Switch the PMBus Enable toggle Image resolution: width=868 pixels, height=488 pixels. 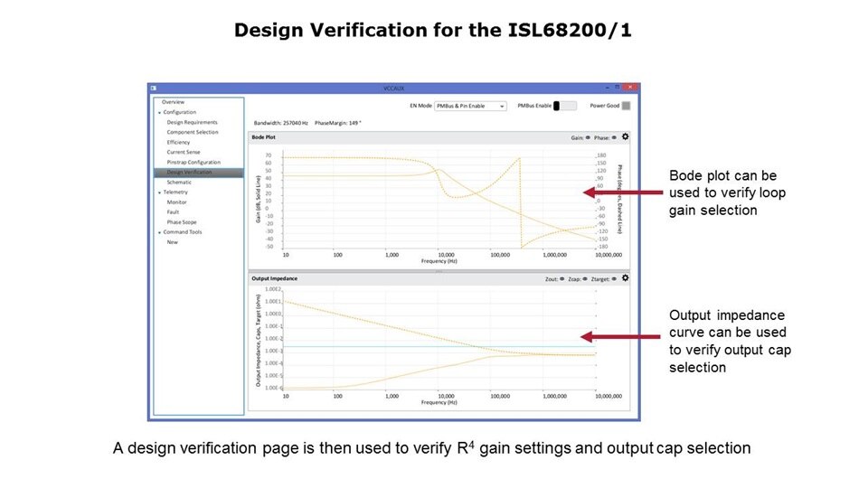tap(565, 106)
